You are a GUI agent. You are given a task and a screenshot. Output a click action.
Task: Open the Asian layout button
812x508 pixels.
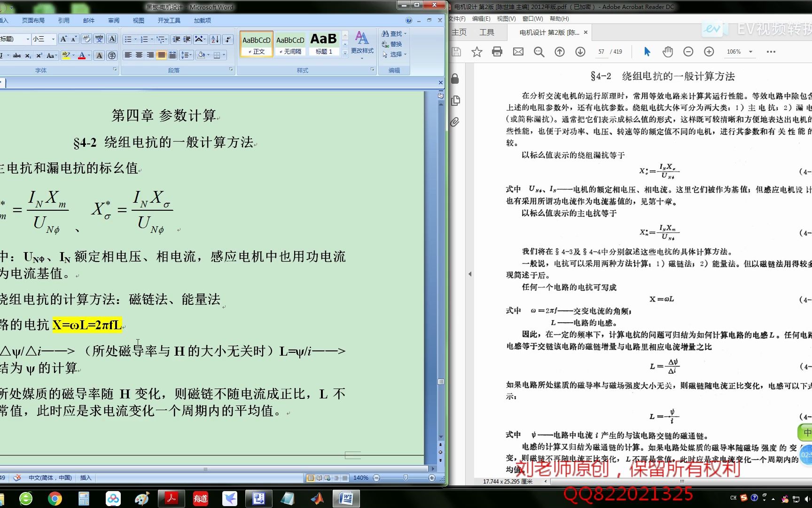200,40
